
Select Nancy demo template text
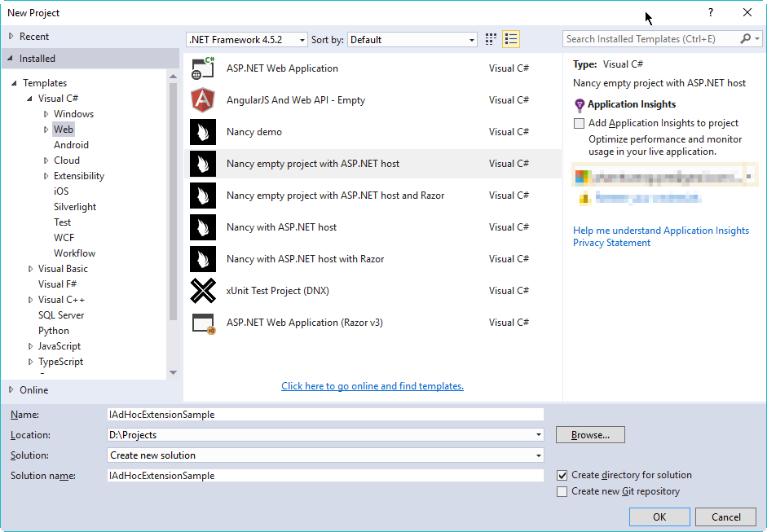(253, 131)
